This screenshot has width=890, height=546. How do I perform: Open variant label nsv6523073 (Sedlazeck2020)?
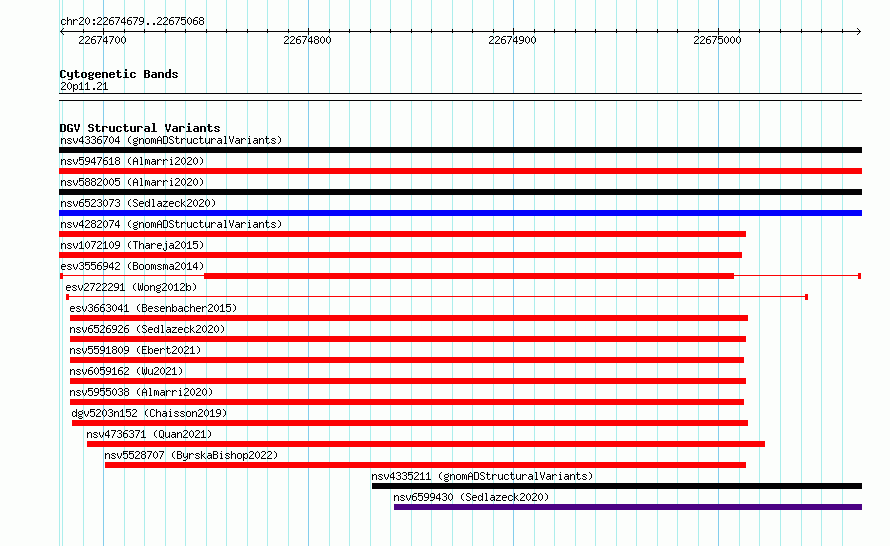[x=138, y=203]
